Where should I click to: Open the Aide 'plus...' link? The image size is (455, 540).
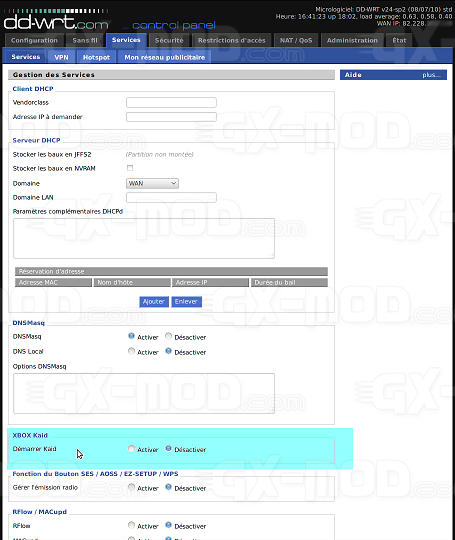tap(431, 75)
